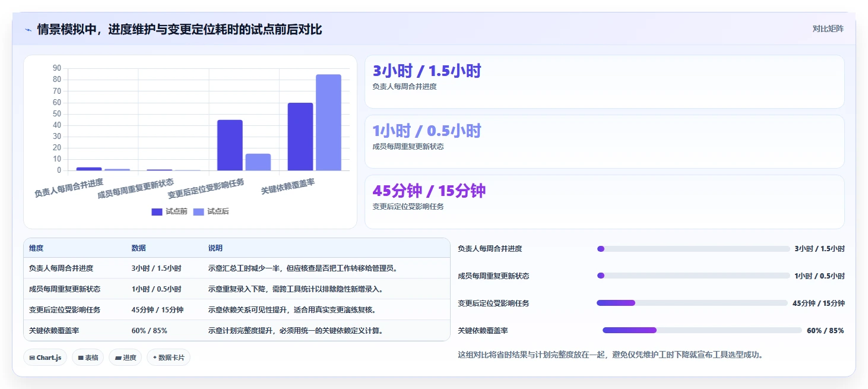This screenshot has width=868, height=389.
Task: Click the lightning icon beside the page title
Action: (28, 30)
